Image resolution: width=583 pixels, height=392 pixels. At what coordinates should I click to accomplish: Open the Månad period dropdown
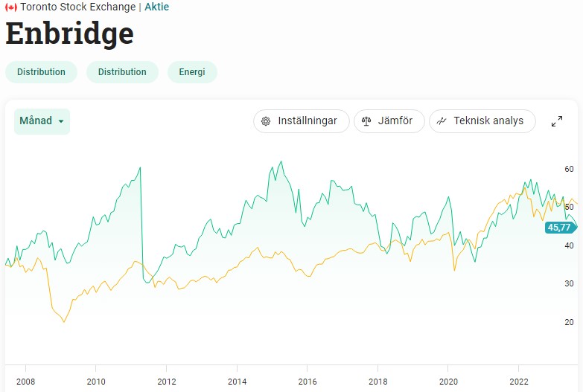(x=42, y=121)
